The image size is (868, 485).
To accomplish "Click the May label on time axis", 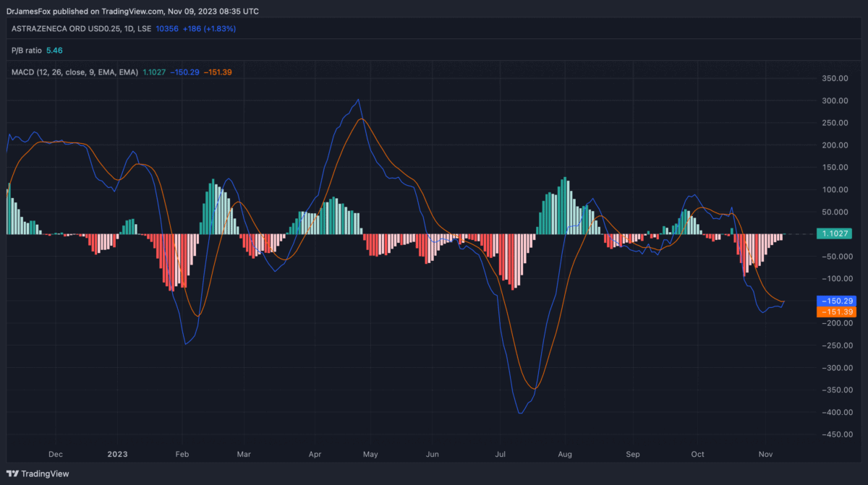I will (370, 455).
